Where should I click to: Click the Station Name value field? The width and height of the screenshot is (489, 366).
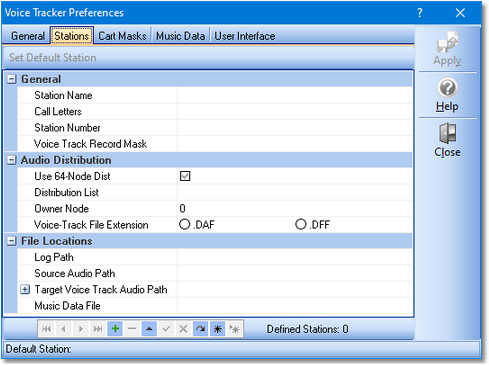295,95
